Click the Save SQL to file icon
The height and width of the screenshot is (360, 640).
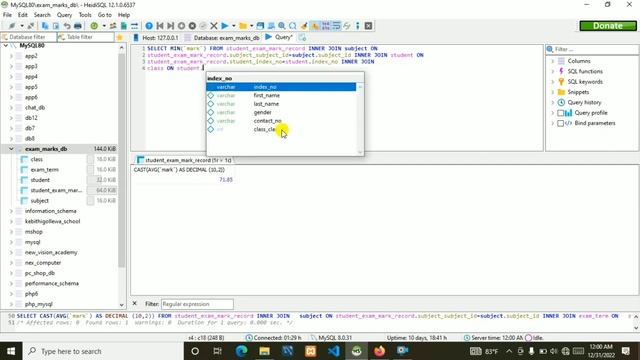tap(260, 26)
